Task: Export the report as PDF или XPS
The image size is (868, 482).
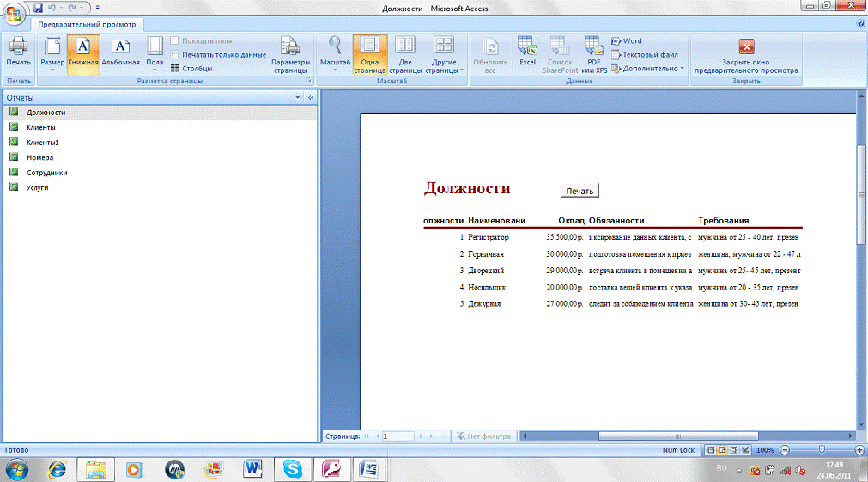Action: point(593,55)
